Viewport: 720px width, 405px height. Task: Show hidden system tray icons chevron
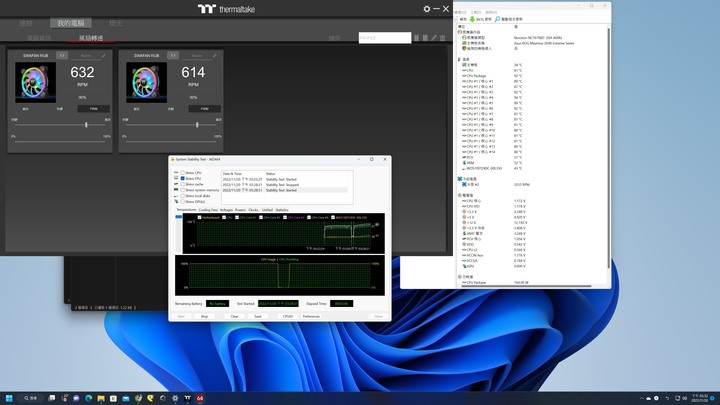(641, 398)
